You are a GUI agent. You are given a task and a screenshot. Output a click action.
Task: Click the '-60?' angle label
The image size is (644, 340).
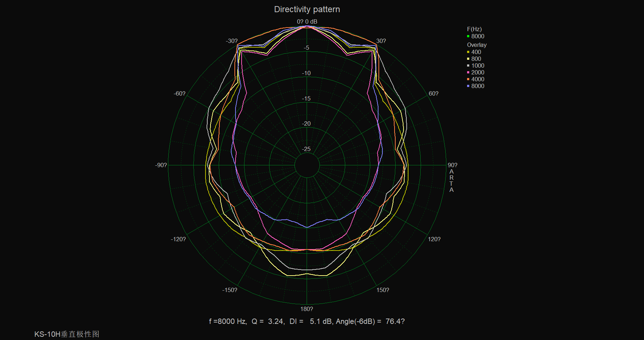[179, 93]
